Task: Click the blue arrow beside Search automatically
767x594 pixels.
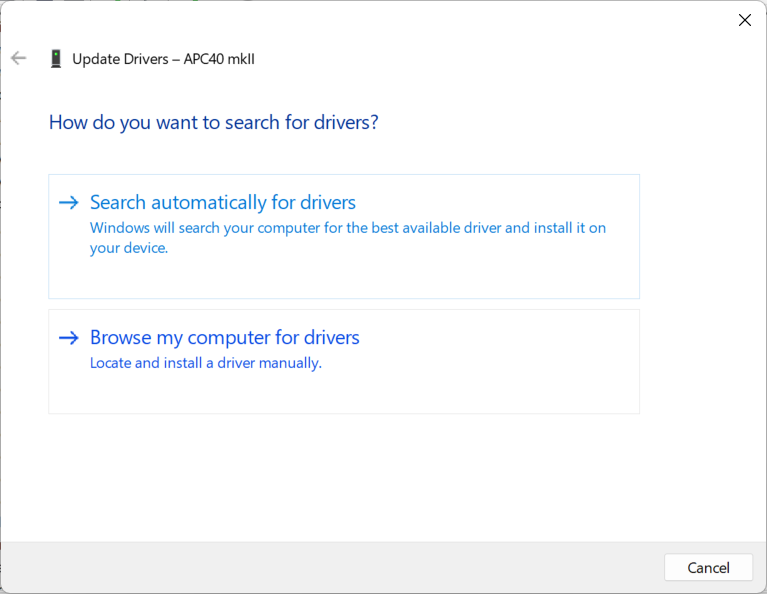Action: coord(68,203)
